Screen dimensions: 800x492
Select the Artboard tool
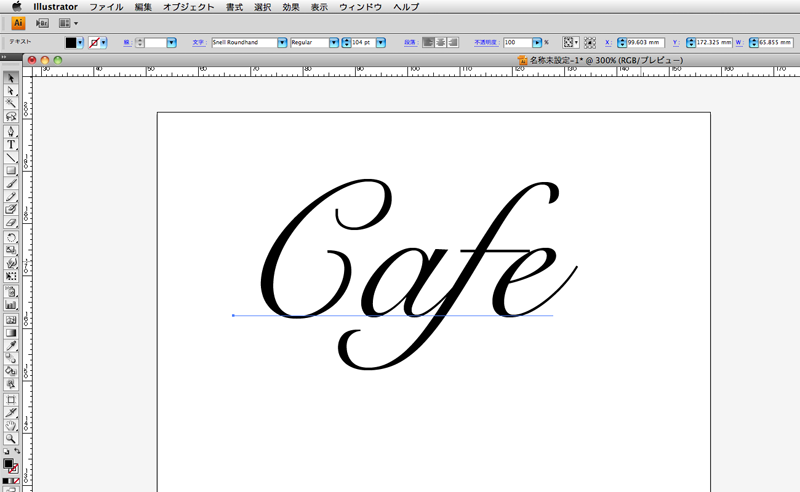click(11, 400)
